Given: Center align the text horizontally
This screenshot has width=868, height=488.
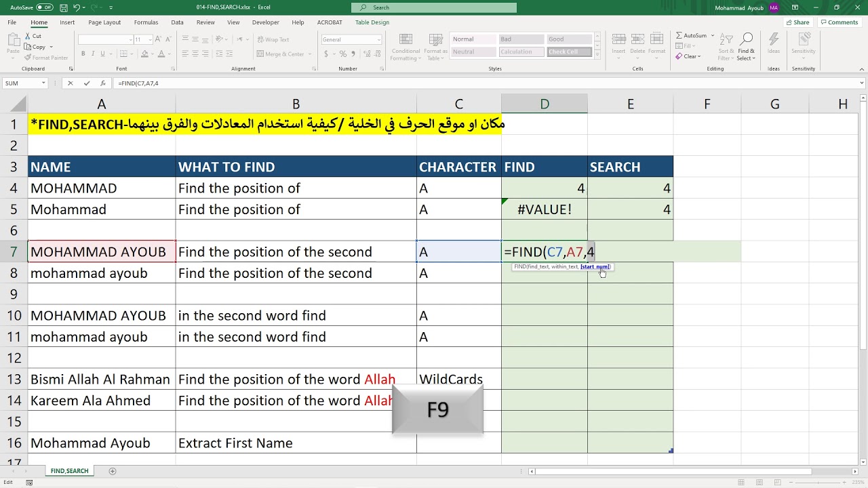Looking at the screenshot, I should pos(195,54).
